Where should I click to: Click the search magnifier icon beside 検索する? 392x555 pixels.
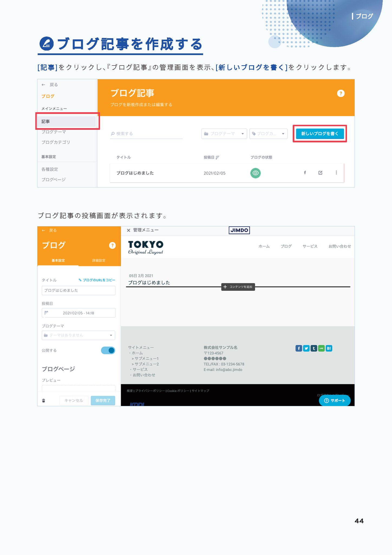pyautogui.click(x=113, y=134)
